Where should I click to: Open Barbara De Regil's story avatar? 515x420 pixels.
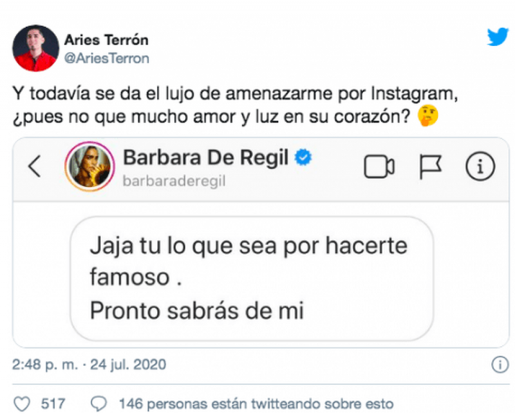89,167
